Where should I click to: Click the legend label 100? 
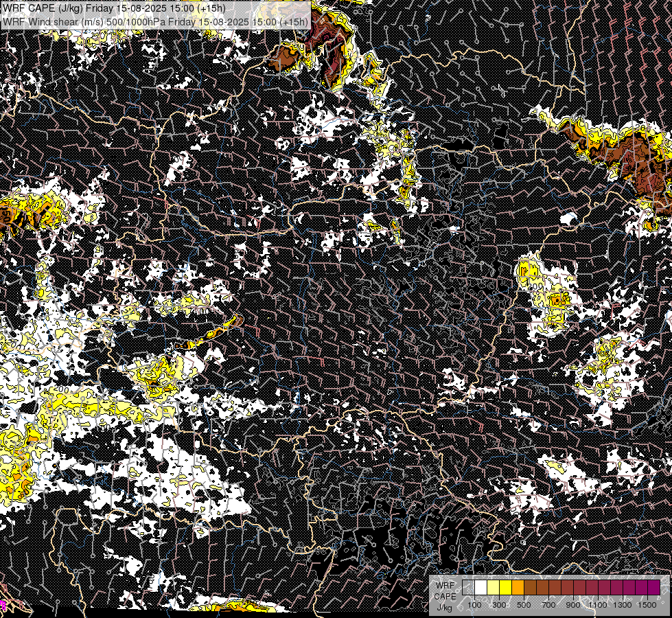474,605
